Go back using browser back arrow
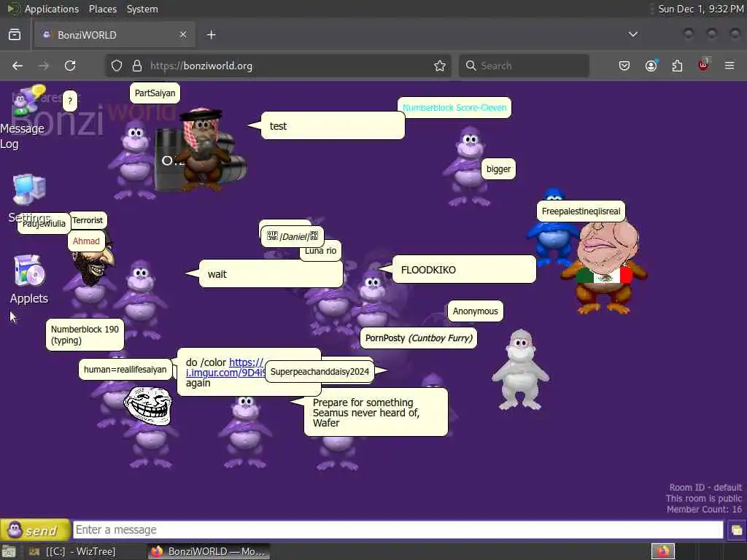Viewport: 747px width, 560px height. click(18, 66)
